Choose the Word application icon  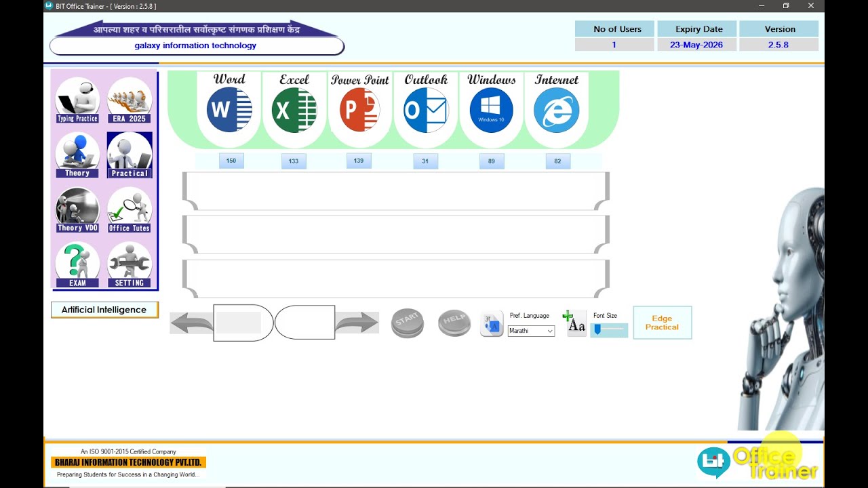pyautogui.click(x=229, y=110)
